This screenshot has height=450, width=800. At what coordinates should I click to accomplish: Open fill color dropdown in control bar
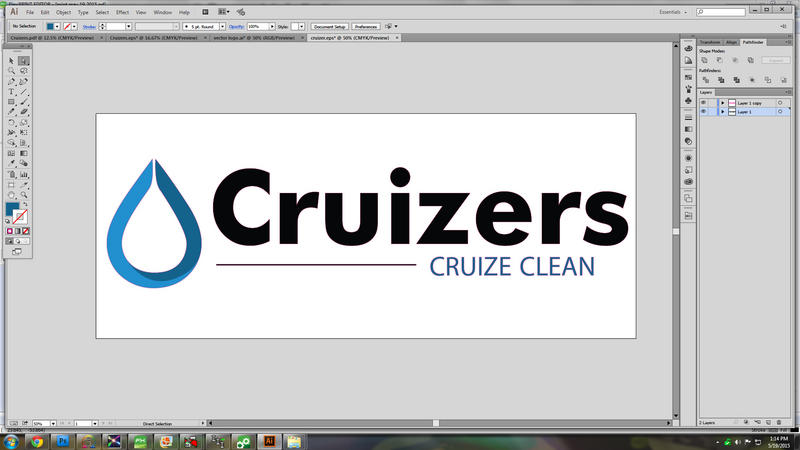click(57, 27)
